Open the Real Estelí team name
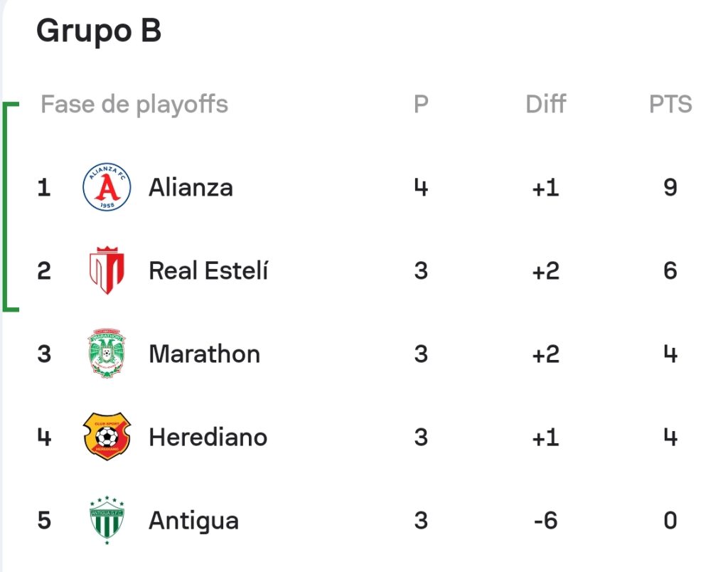 click(208, 270)
